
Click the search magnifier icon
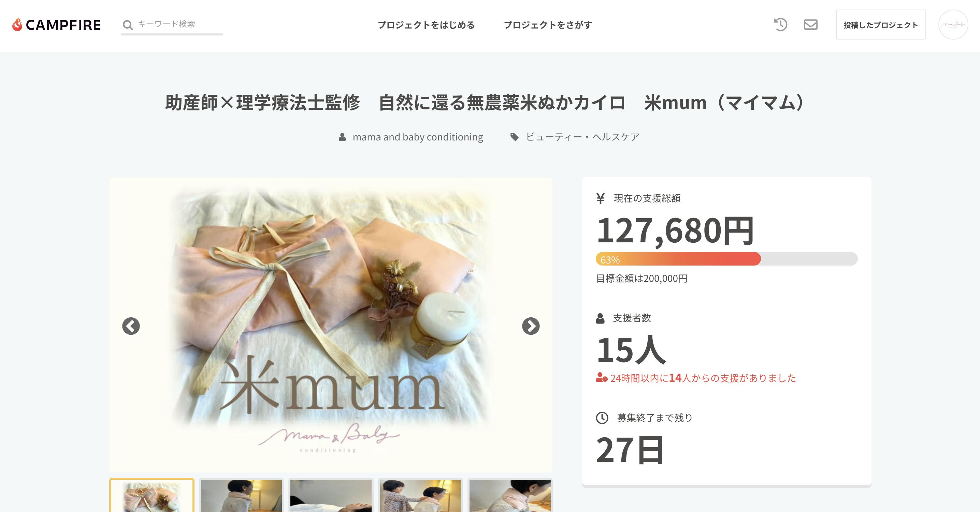tap(127, 25)
